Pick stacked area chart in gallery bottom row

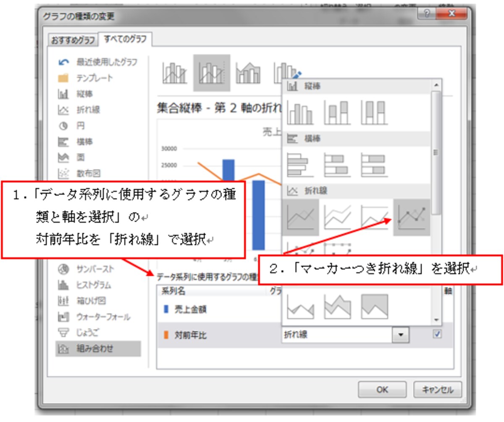(x=337, y=306)
